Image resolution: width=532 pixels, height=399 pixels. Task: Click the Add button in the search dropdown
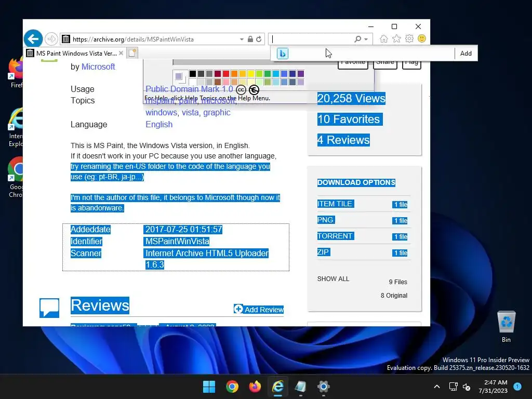[x=466, y=54]
